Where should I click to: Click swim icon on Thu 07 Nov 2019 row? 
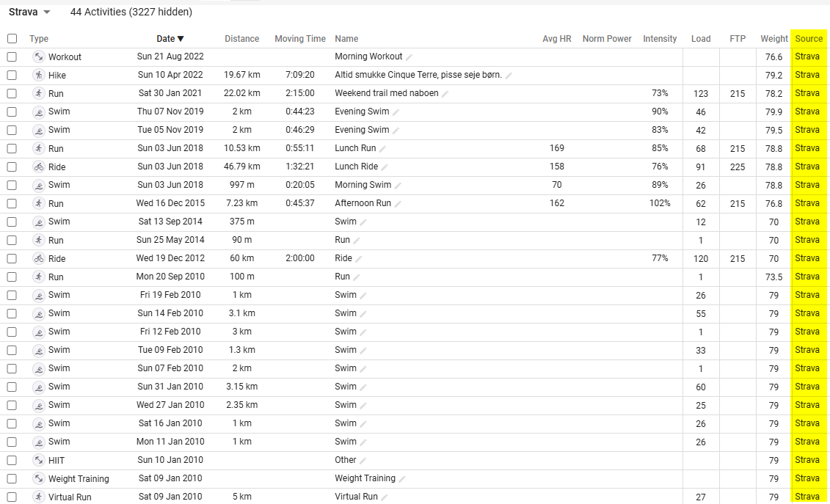click(39, 112)
